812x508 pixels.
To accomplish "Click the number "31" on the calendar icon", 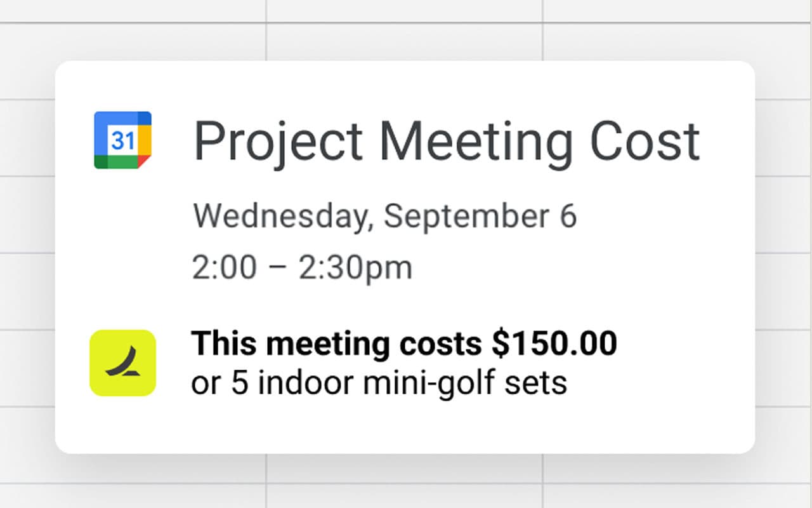I will click(x=122, y=141).
